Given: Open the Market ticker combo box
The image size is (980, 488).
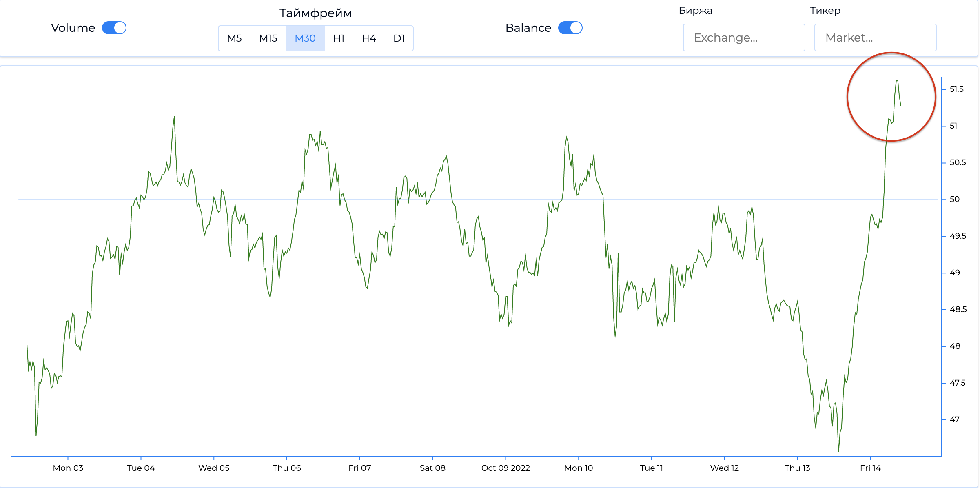Looking at the screenshot, I should [x=875, y=38].
